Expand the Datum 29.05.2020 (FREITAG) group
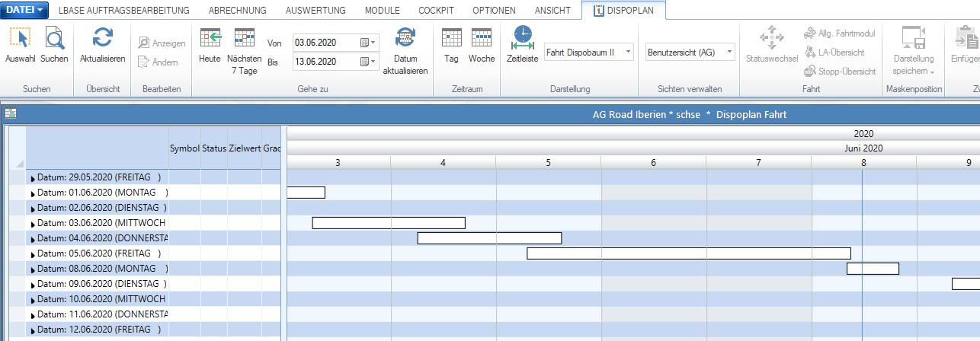 coord(33,178)
